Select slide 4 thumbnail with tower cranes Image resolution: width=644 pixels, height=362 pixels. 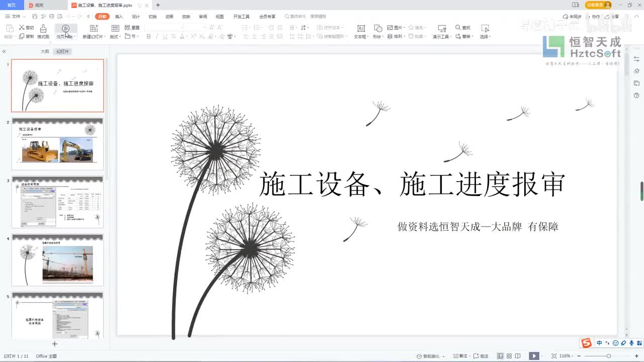57,260
